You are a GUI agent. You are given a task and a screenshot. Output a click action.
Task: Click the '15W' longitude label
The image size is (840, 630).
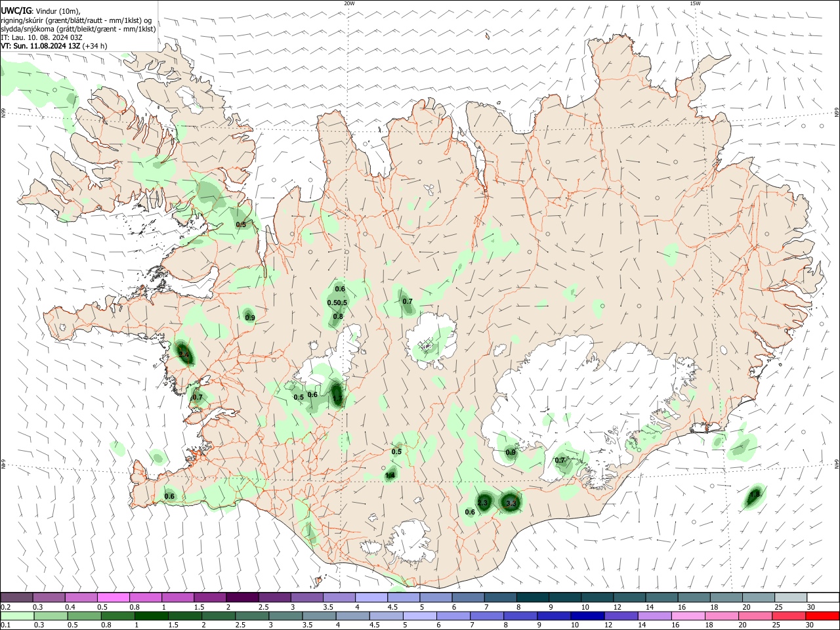695,3
